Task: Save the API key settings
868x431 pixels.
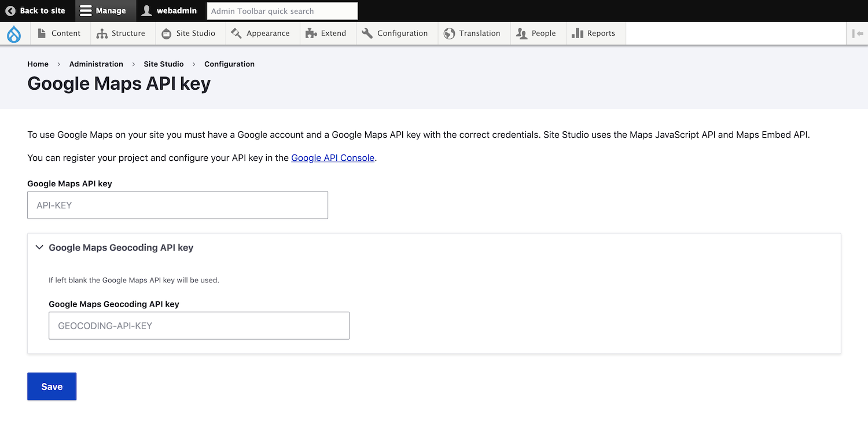Action: click(x=52, y=386)
